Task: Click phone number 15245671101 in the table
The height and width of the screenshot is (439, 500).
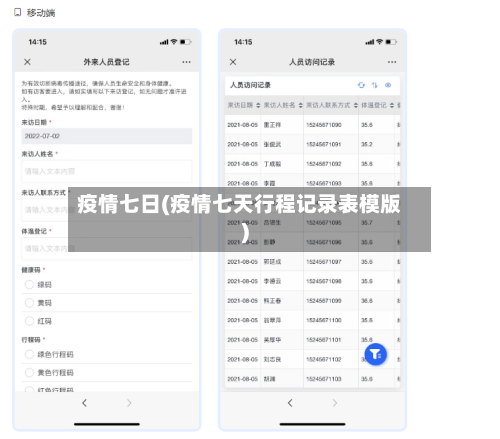Action: [324, 340]
